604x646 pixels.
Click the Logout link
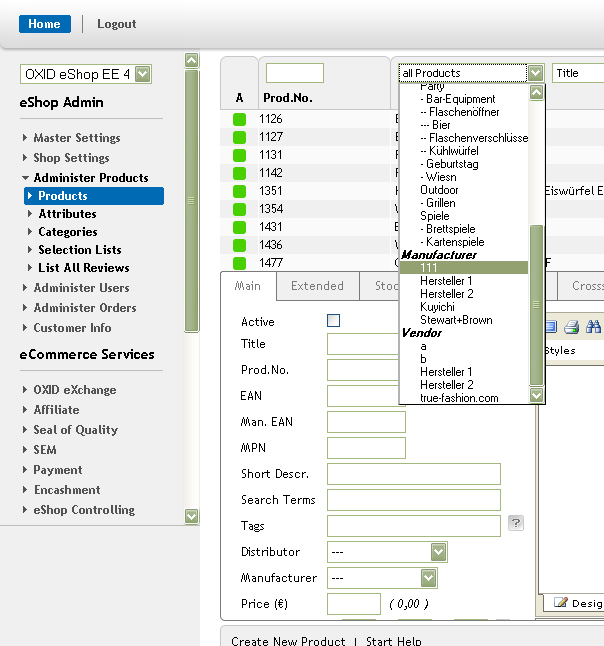[x=116, y=24]
